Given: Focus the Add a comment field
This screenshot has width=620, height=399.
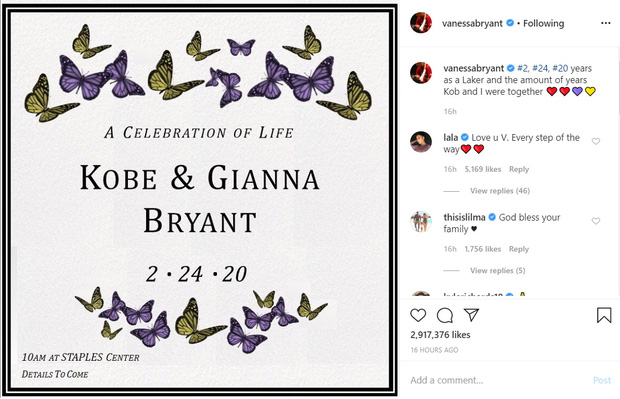Looking at the screenshot, I should 498,380.
